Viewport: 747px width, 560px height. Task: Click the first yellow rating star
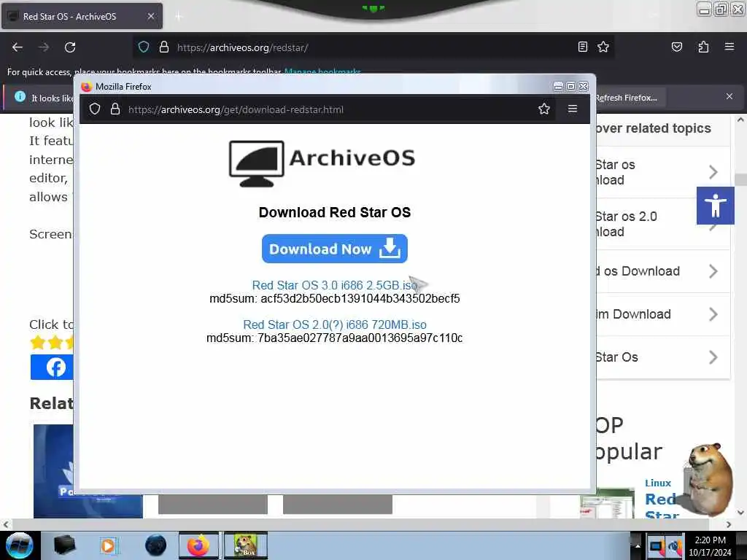[38, 343]
